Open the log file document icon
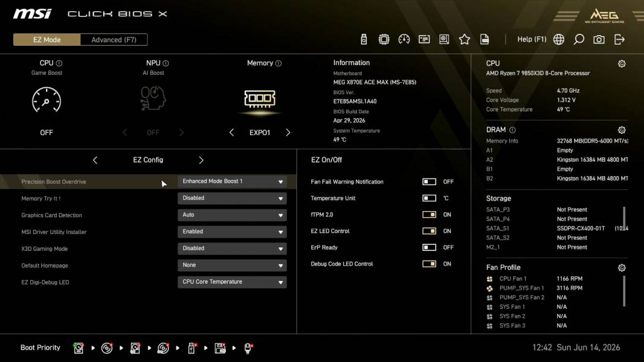This screenshot has width=644, height=362. tap(485, 39)
